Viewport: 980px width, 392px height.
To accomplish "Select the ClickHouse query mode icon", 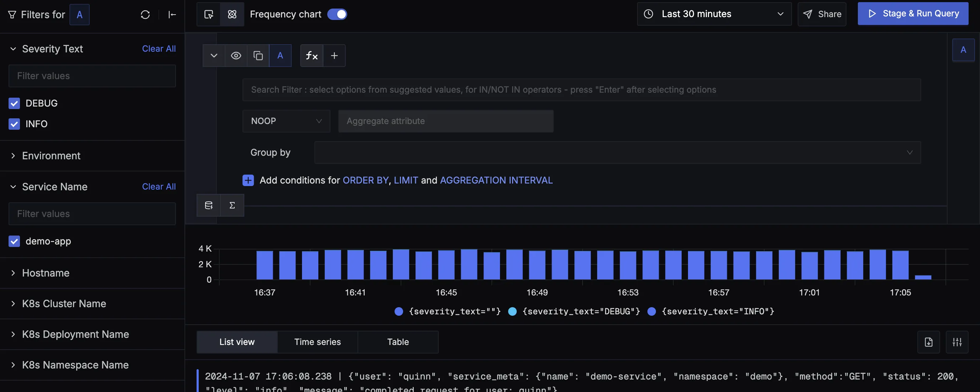I will [232, 14].
